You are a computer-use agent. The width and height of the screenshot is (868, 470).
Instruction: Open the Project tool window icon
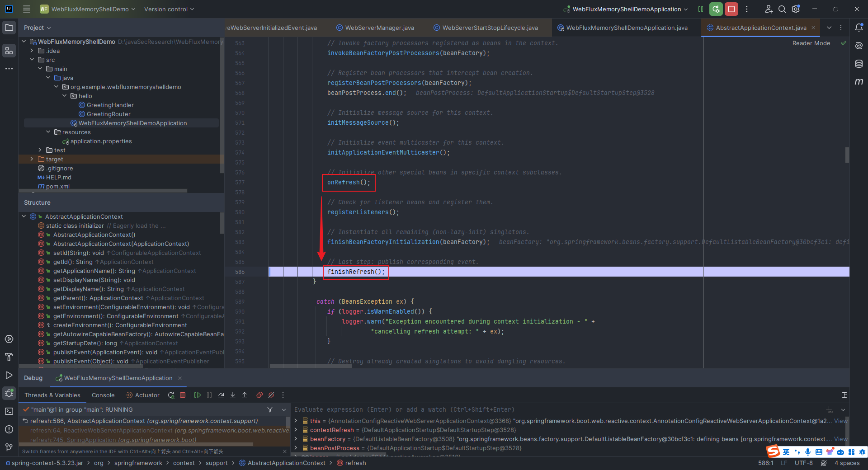(9, 28)
